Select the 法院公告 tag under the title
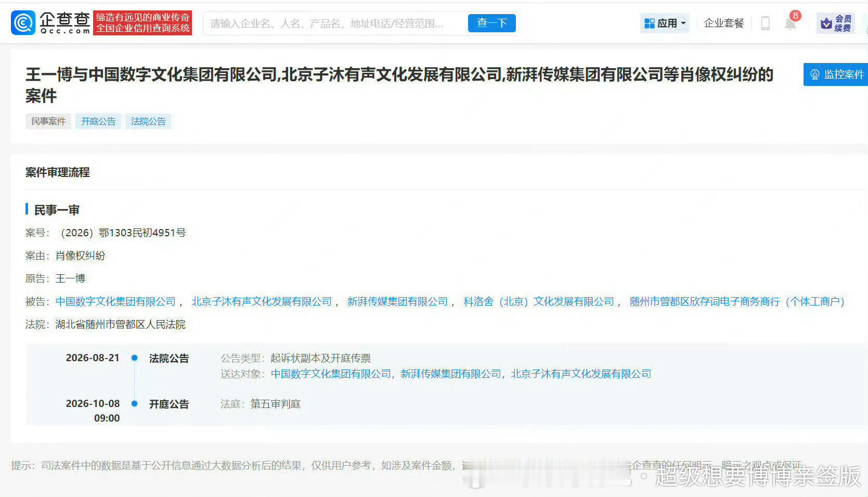 [x=148, y=121]
